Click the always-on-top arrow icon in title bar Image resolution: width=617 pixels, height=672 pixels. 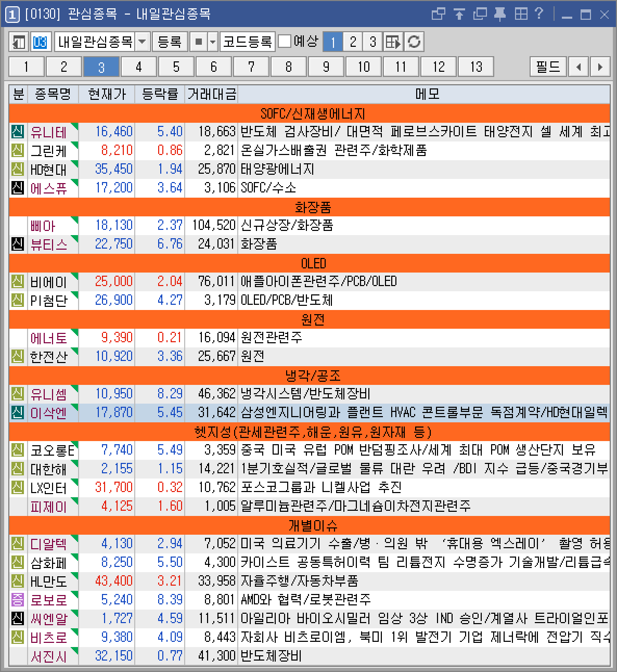(x=459, y=14)
